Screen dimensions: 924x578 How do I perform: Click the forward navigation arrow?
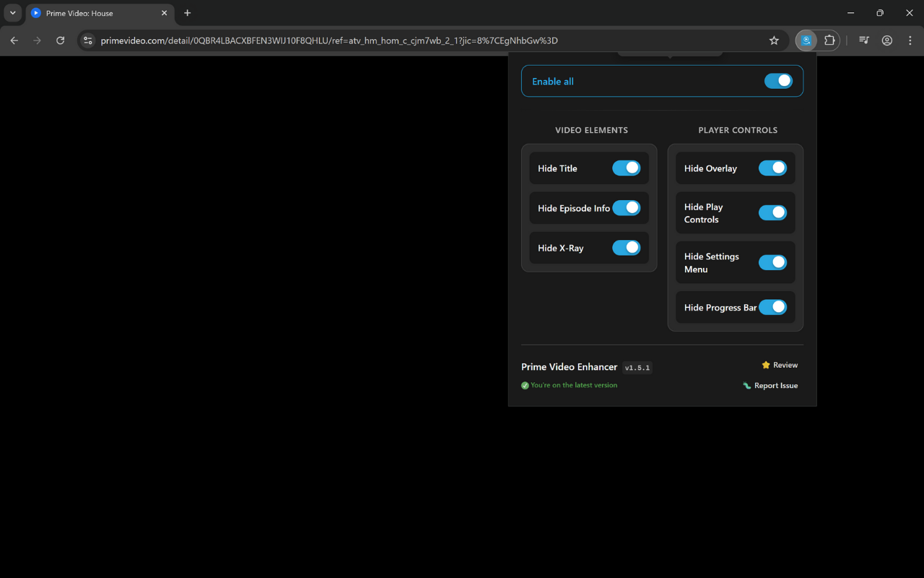click(38, 40)
